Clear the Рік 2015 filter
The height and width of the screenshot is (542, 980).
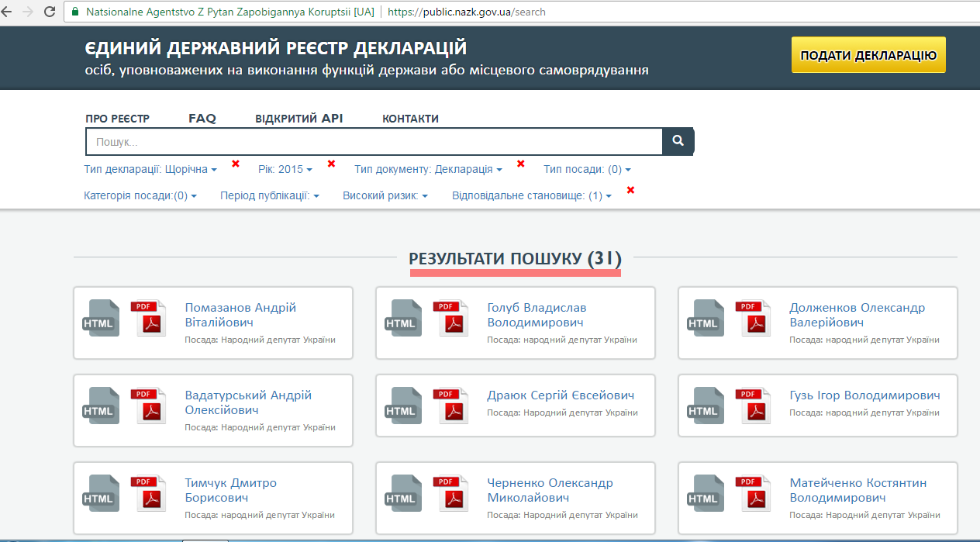tap(331, 164)
